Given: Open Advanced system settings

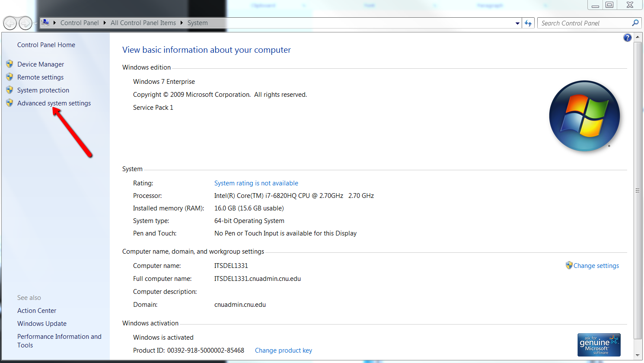Looking at the screenshot, I should tap(54, 103).
